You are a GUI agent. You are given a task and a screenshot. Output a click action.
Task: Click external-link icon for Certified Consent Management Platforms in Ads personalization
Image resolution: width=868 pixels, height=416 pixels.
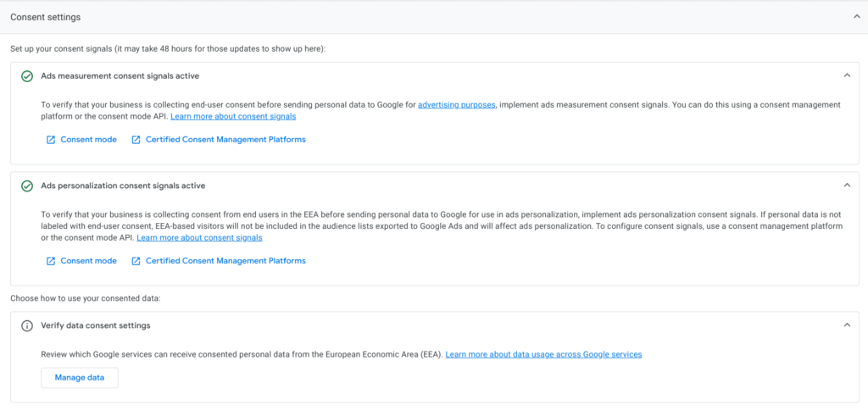tap(136, 261)
